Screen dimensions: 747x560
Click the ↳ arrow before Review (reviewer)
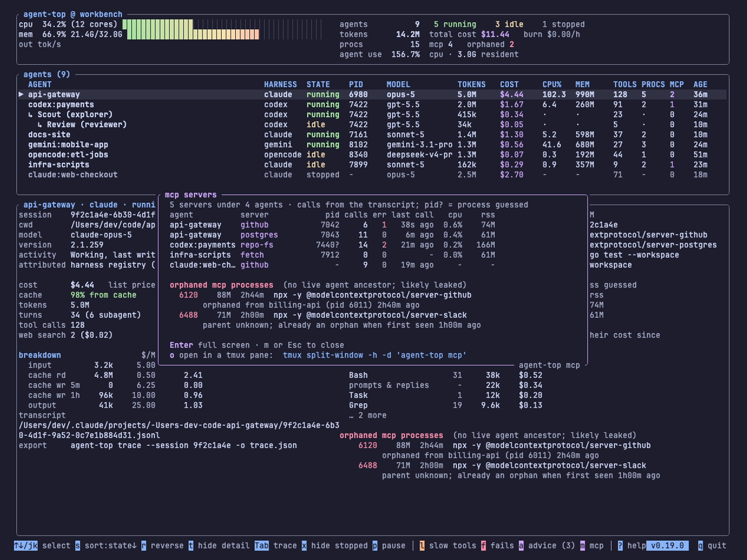(40, 124)
